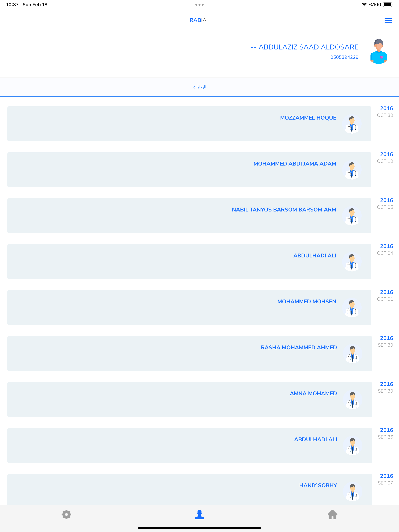Click doctor icon beside AMNA MOHAMED
The width and height of the screenshot is (399, 532).
pos(353,400)
